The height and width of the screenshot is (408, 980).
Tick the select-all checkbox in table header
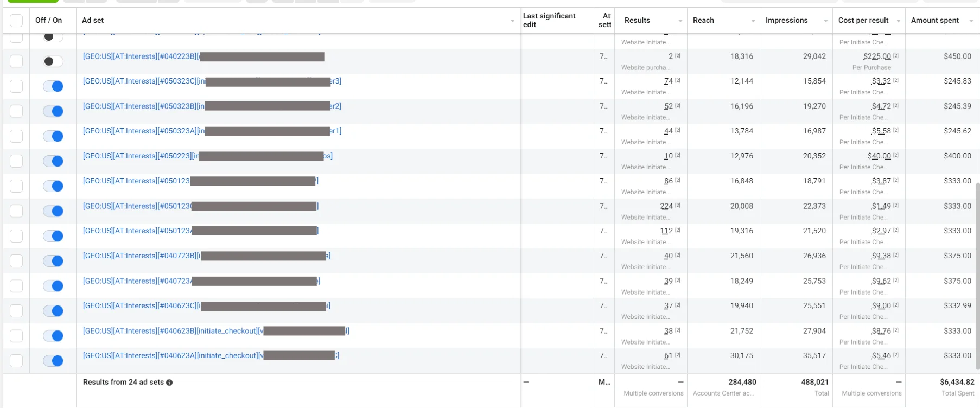pyautogui.click(x=16, y=21)
